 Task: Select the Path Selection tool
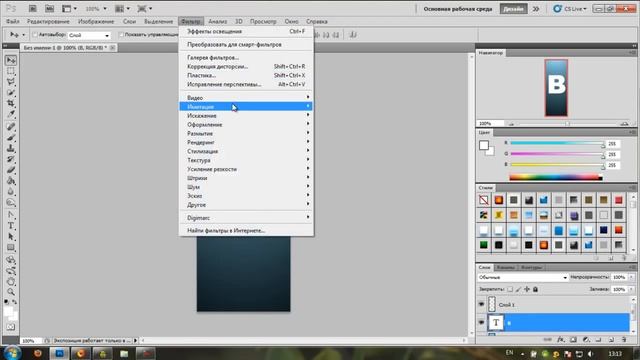pyautogui.click(x=11, y=237)
